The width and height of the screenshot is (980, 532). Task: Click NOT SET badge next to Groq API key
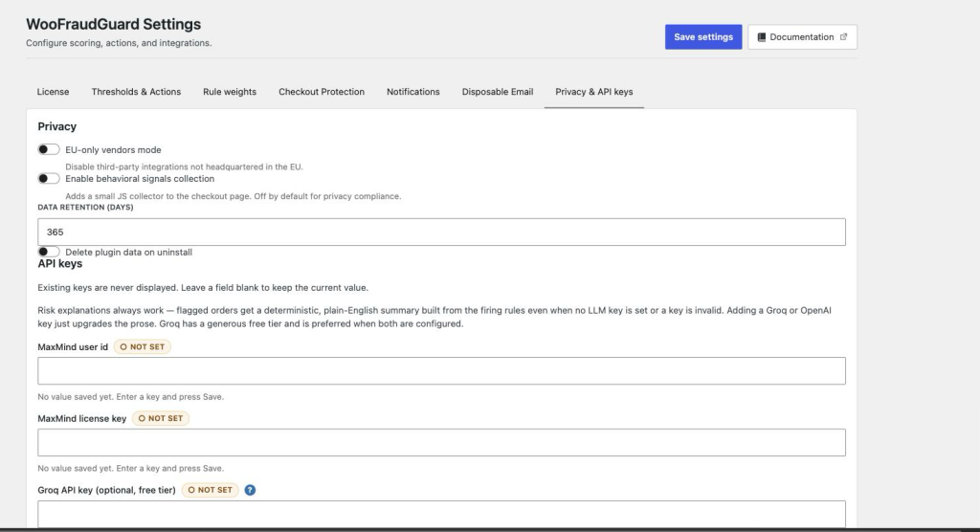(x=210, y=490)
